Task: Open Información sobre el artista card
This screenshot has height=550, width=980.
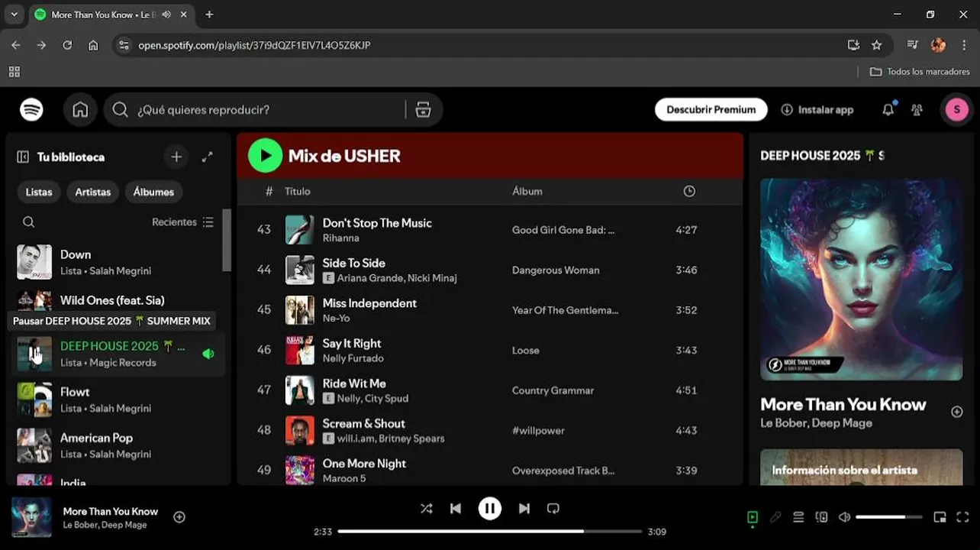Action: click(x=861, y=467)
